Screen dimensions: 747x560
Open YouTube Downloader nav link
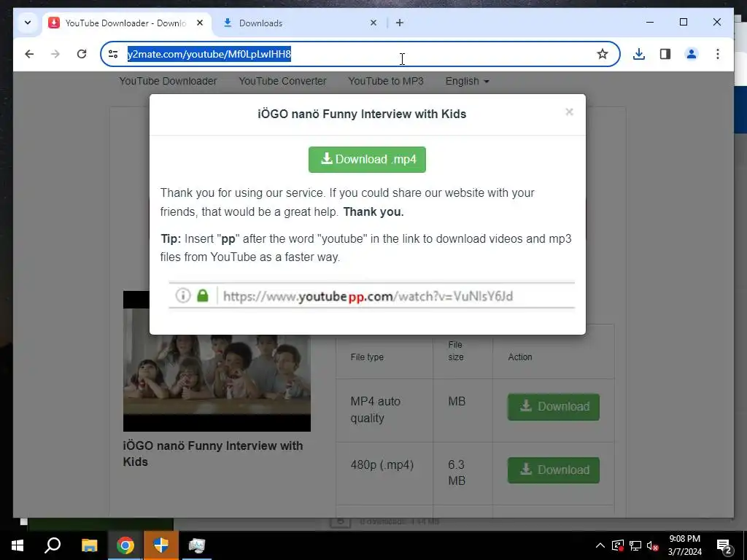click(x=168, y=81)
